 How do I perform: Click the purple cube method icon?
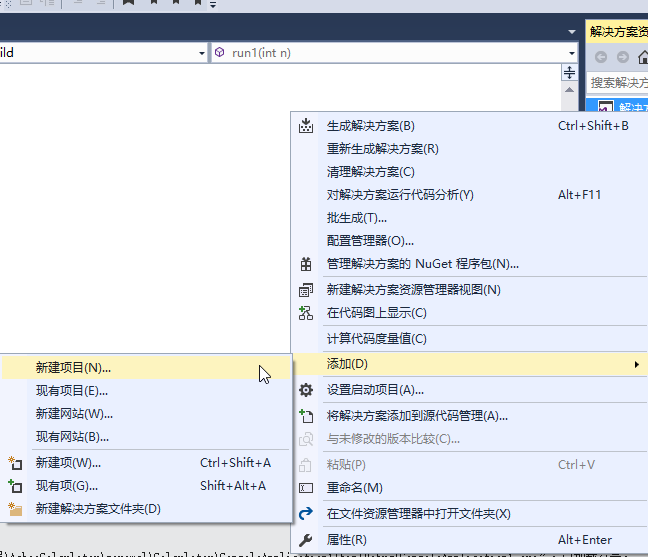point(219,52)
